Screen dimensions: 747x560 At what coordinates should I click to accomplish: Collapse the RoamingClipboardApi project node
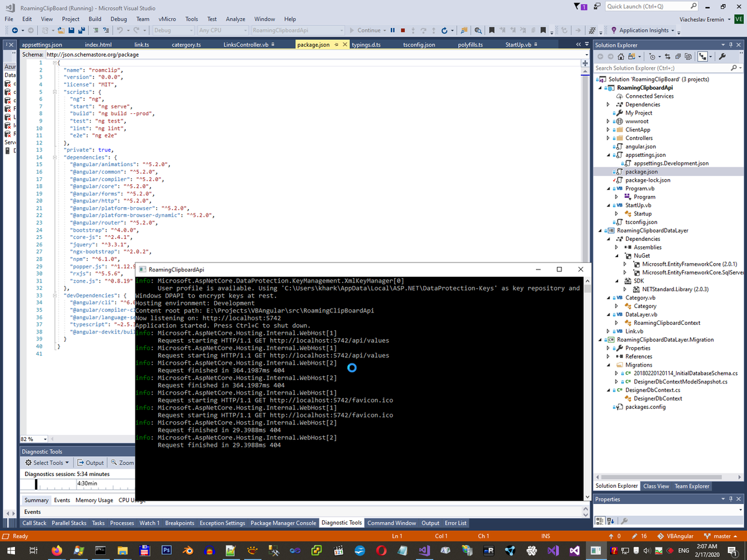tap(600, 88)
